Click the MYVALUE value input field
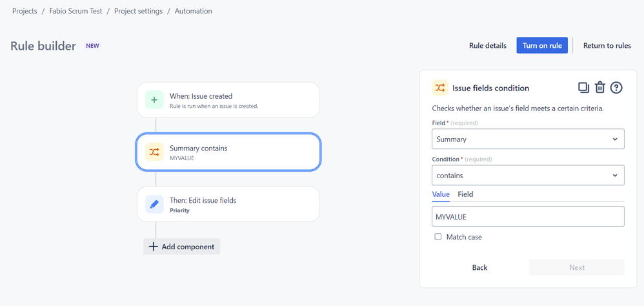 pos(528,216)
